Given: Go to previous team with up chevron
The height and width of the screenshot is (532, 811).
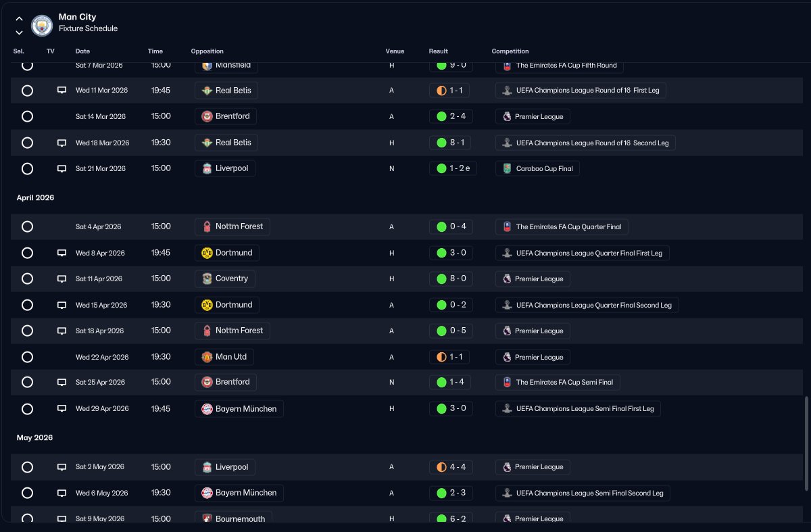Looking at the screenshot, I should pyautogui.click(x=19, y=19).
